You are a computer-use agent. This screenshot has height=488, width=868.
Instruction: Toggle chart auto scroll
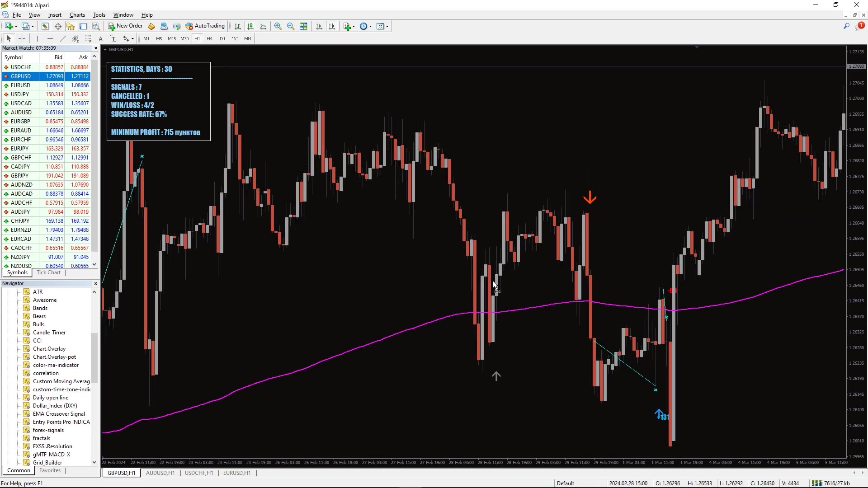[319, 26]
